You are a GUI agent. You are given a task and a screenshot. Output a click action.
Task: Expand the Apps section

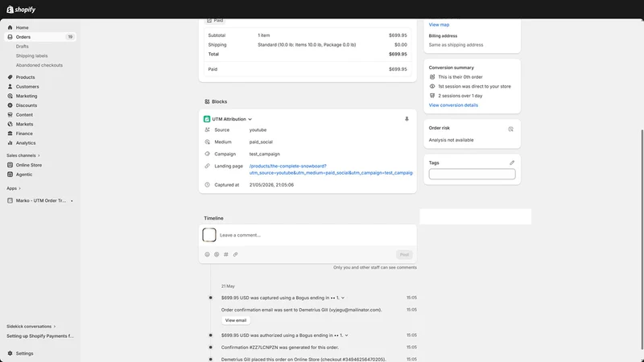point(14,188)
